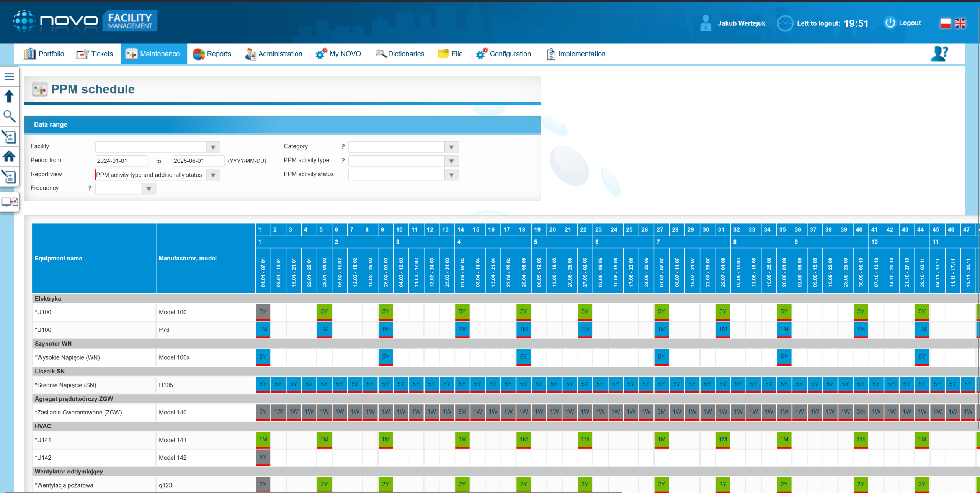Click the help person icon with question mark
Viewport: 980px width, 493px height.
(x=939, y=54)
